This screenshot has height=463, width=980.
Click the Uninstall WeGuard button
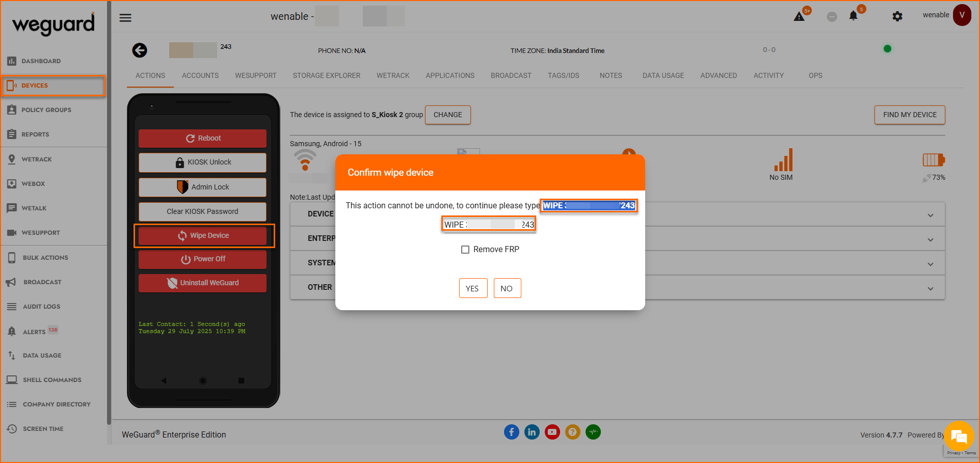(x=202, y=283)
